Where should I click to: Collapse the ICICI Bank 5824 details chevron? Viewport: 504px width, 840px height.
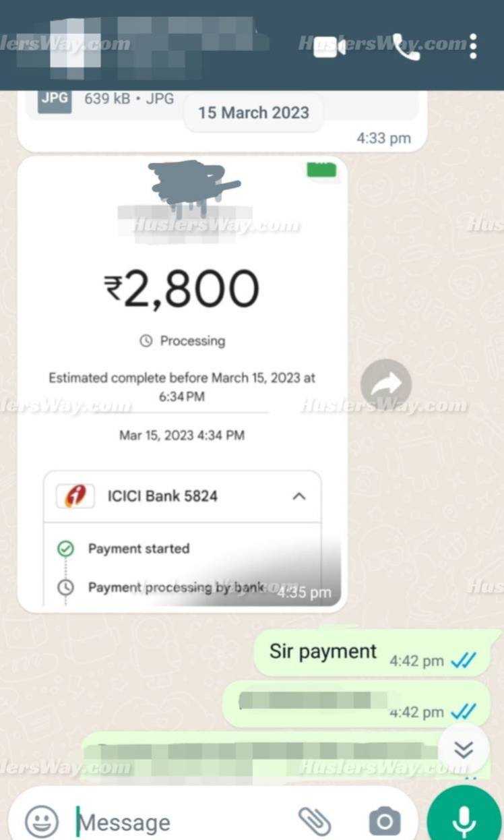(x=299, y=496)
